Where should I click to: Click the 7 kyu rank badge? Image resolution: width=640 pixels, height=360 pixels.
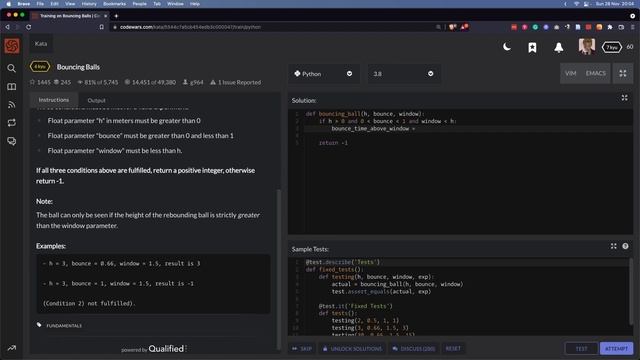[611, 47]
